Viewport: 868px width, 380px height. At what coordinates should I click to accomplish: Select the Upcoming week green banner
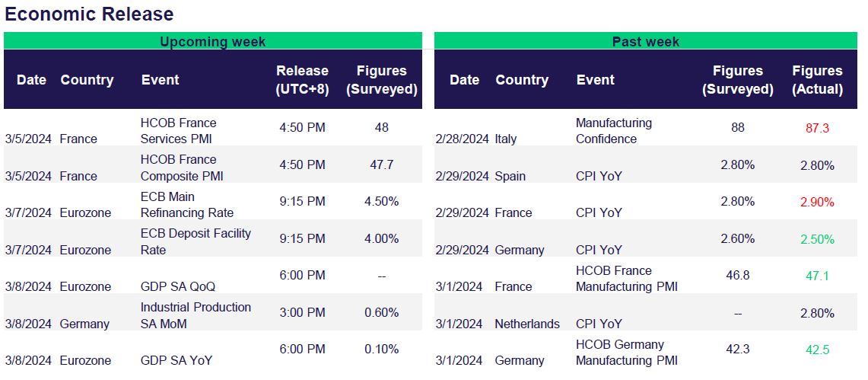[x=212, y=41]
